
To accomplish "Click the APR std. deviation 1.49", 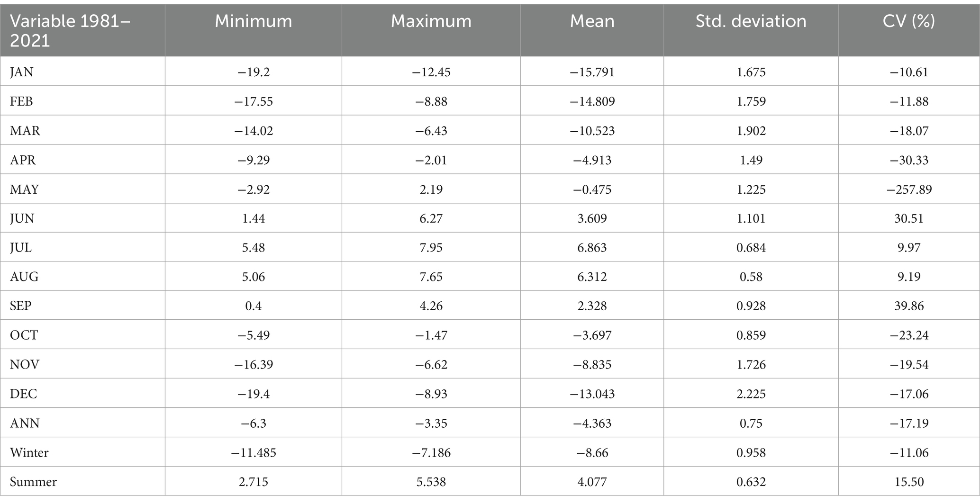I will point(751,160).
